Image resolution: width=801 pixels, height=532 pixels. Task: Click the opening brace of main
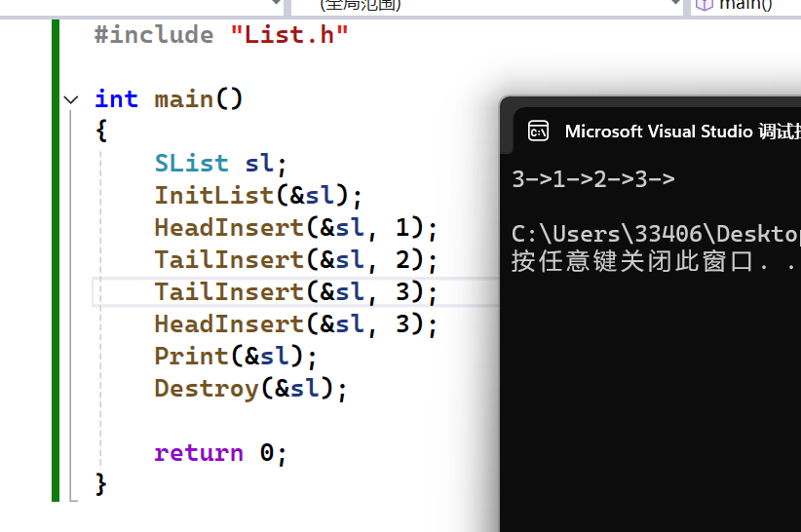point(101,131)
